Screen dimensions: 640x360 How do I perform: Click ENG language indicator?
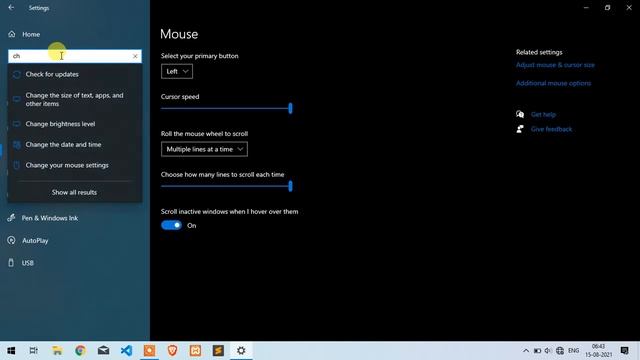point(573,351)
